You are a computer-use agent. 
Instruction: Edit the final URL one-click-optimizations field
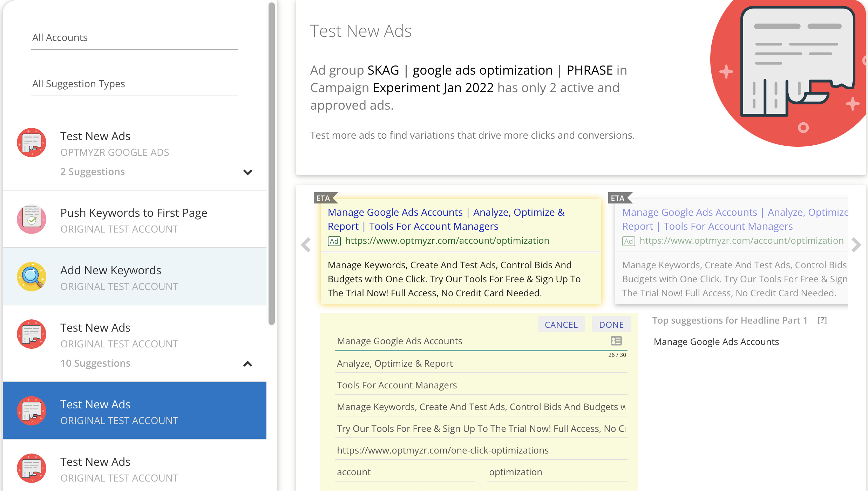[x=481, y=450]
